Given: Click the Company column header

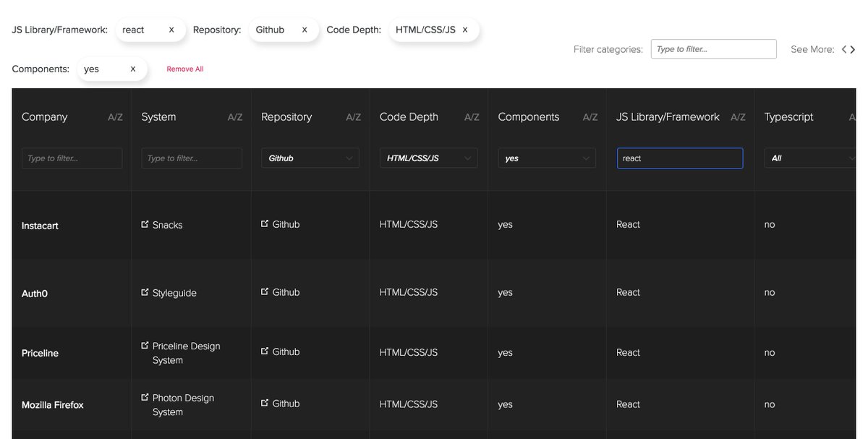Looking at the screenshot, I should (x=45, y=117).
